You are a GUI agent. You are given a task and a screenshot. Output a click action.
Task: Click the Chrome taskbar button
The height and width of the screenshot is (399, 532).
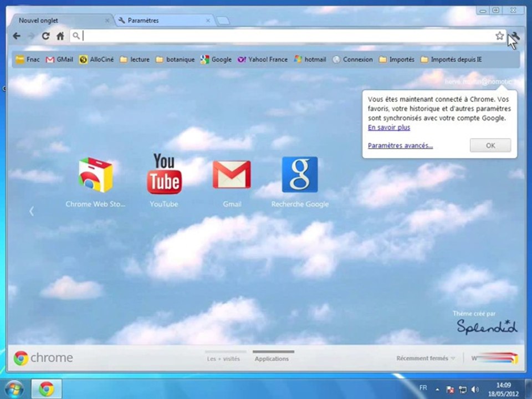point(47,389)
